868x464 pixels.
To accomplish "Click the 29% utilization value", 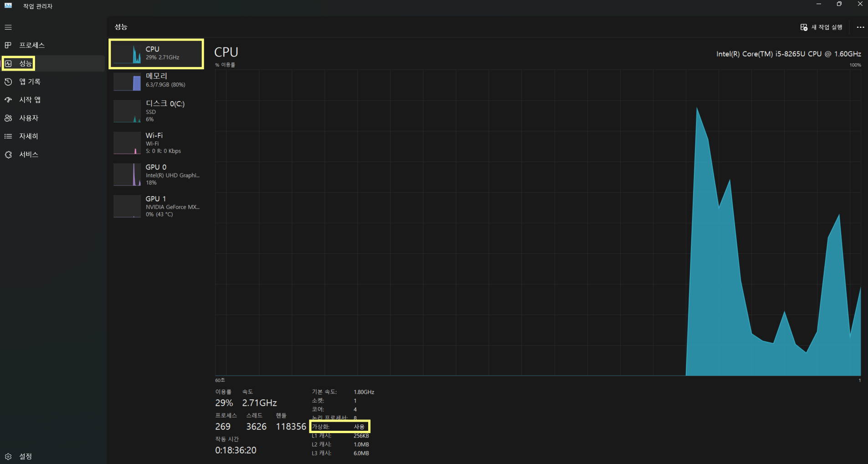I will pyautogui.click(x=224, y=403).
